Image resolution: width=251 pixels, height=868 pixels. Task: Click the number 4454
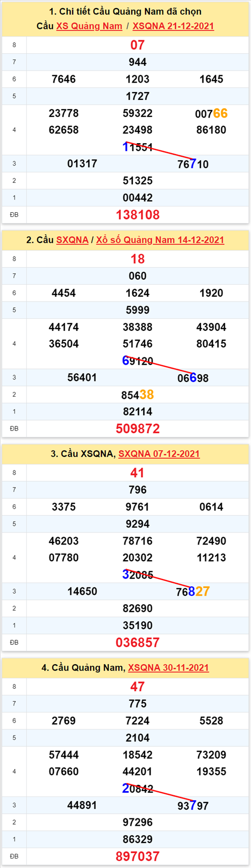[x=64, y=293]
